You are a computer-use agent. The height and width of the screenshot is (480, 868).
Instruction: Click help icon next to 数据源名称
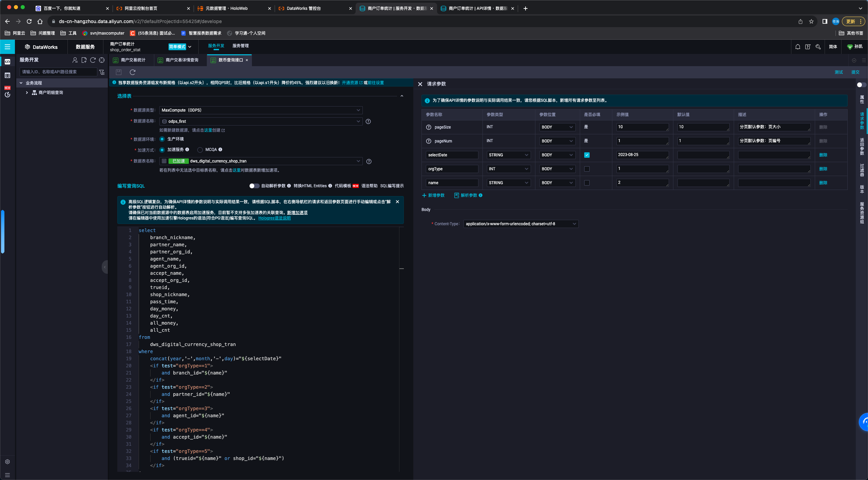(368, 121)
